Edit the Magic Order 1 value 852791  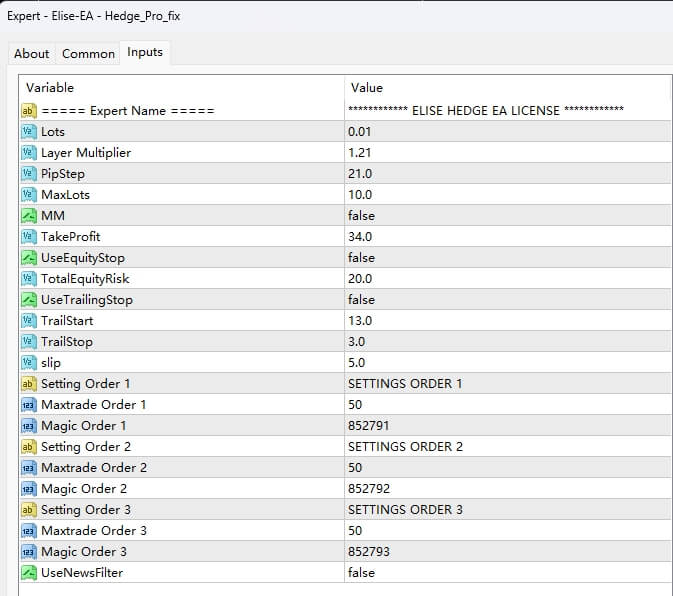508,426
